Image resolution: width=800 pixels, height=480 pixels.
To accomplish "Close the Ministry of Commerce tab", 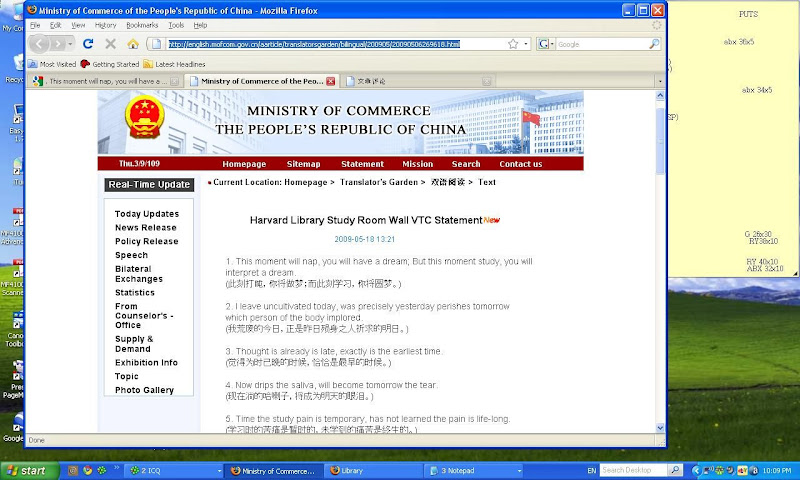I will (x=331, y=81).
